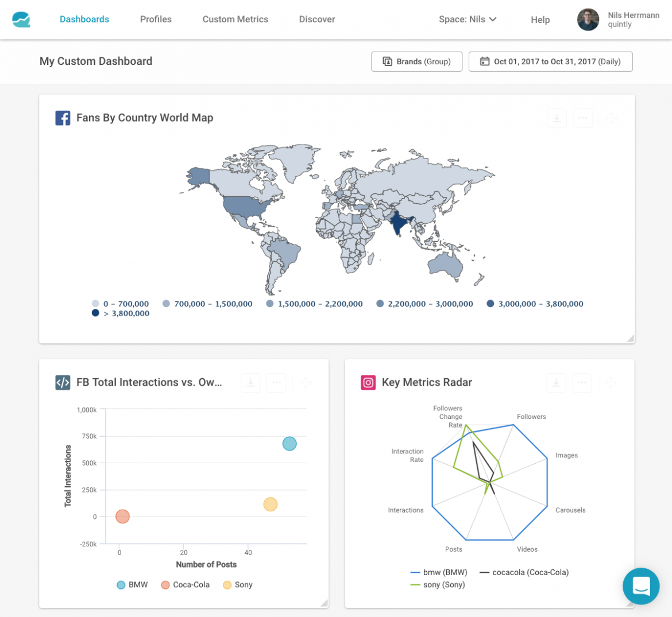Screen dimensions: 672x617
Task: Toggle the BMW series in the bubble chart
Action: click(x=131, y=584)
